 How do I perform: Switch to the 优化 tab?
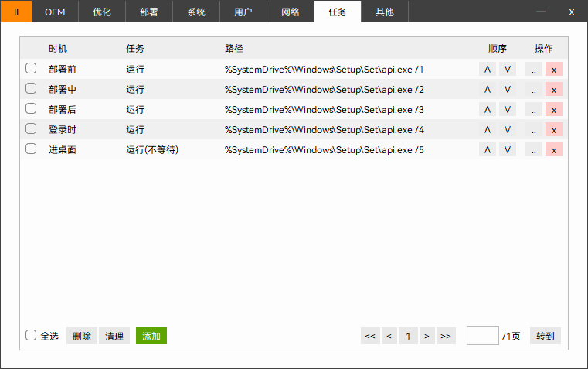click(102, 12)
